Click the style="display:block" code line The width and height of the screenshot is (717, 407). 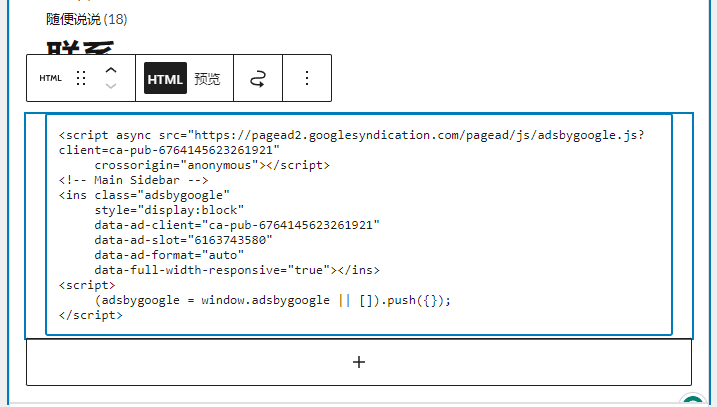pos(169,210)
